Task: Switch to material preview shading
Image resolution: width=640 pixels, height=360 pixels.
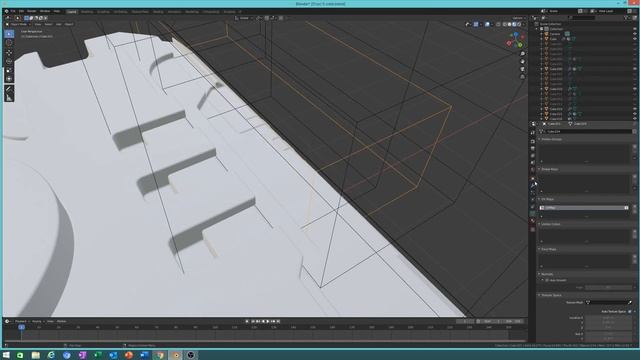Action: click(x=514, y=24)
